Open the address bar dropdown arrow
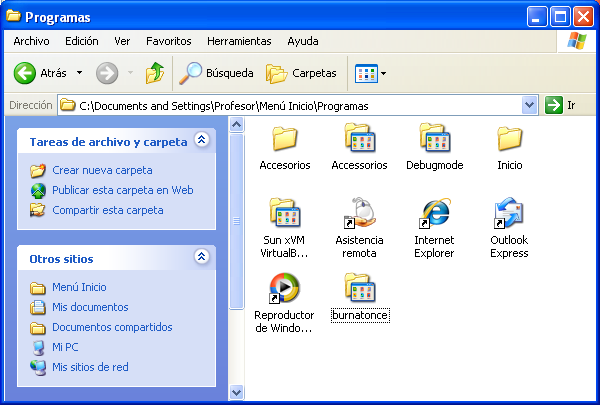Image resolution: width=600 pixels, height=405 pixels. [530, 105]
